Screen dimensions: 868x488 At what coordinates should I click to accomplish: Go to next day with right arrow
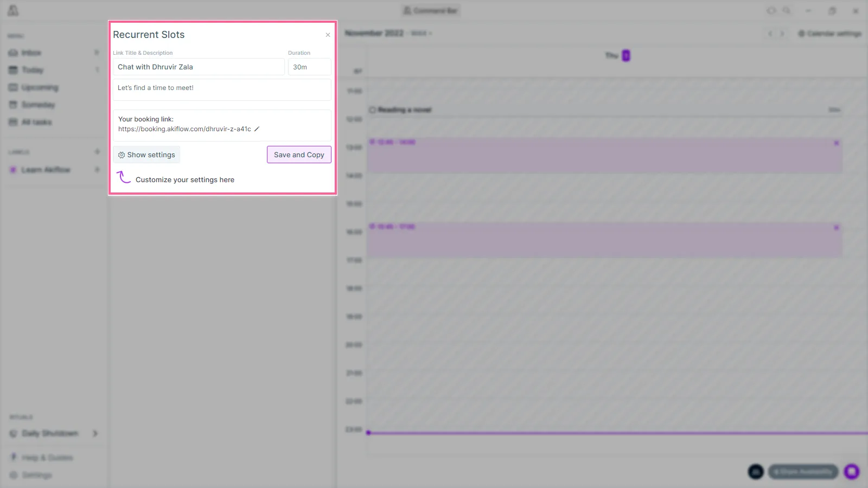pos(782,34)
